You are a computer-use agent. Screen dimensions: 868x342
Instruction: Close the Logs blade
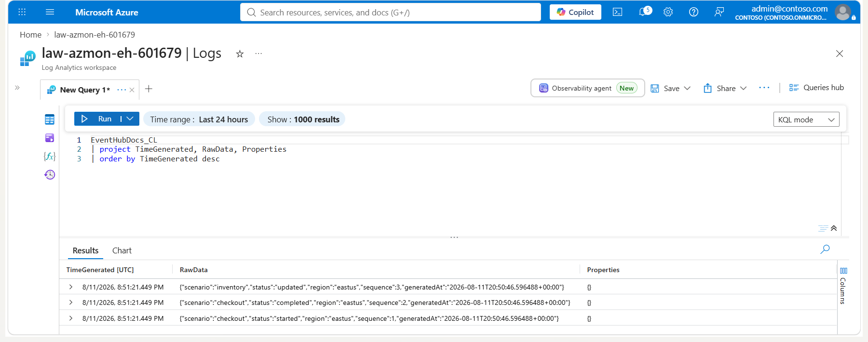click(840, 53)
